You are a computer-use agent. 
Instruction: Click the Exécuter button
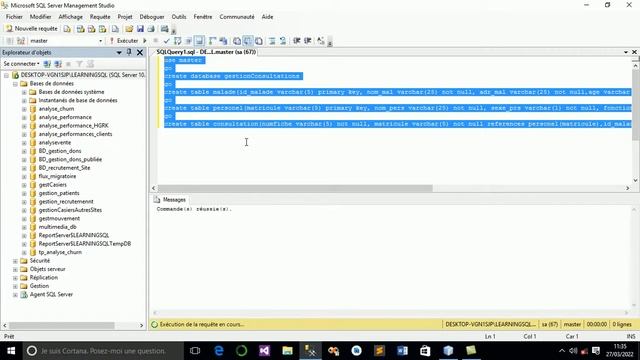(124, 41)
